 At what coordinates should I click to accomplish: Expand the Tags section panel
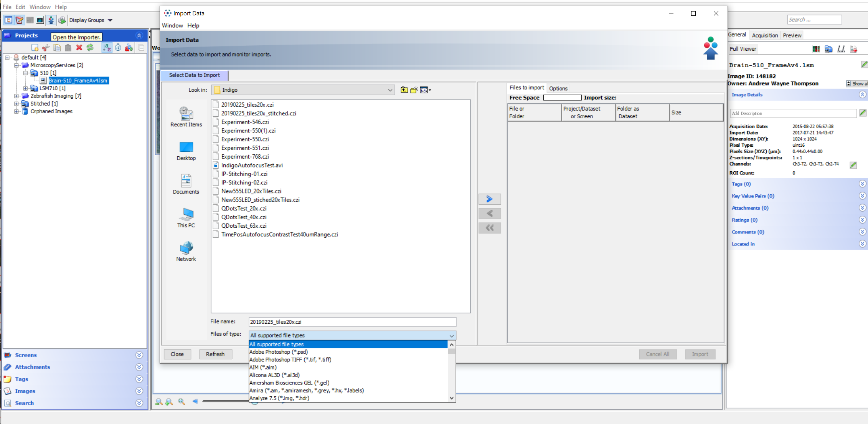click(x=858, y=184)
